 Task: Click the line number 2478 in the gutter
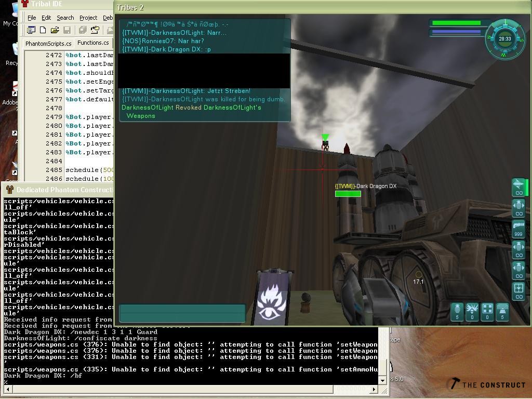[x=54, y=108]
